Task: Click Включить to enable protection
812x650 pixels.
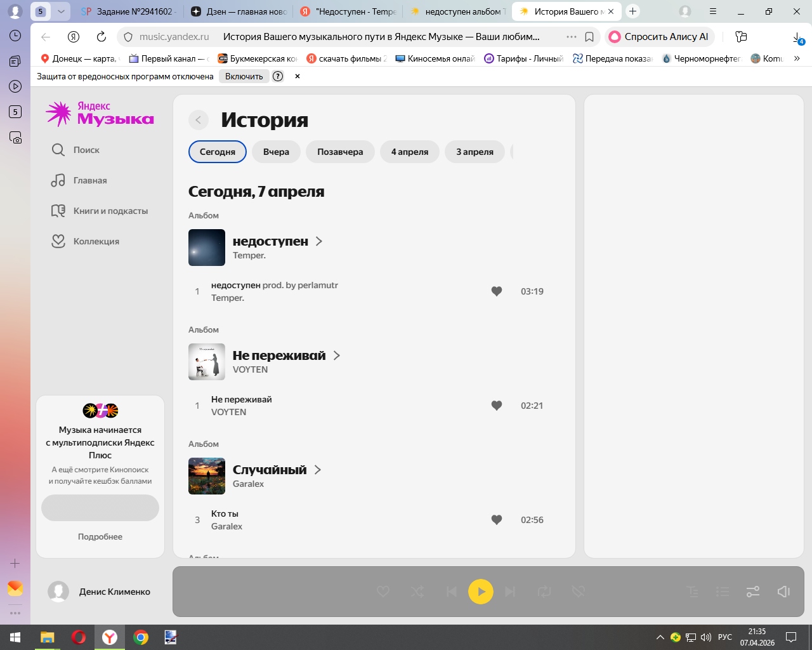Action: (244, 76)
